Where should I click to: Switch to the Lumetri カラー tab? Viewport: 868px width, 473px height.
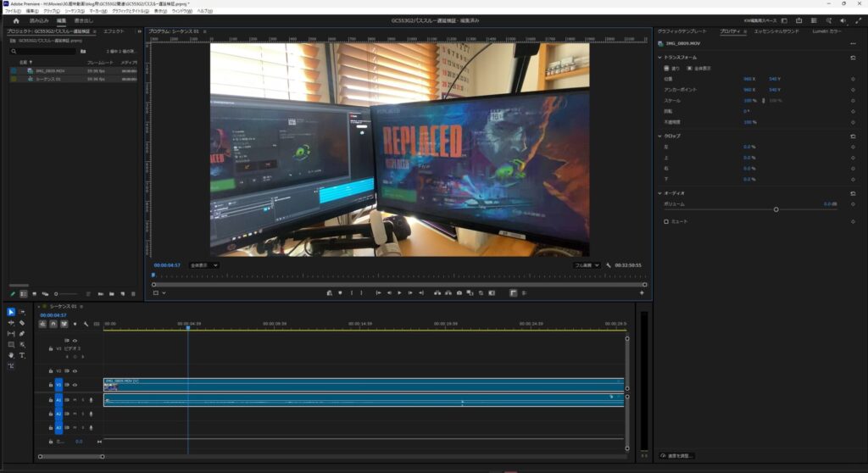point(826,31)
